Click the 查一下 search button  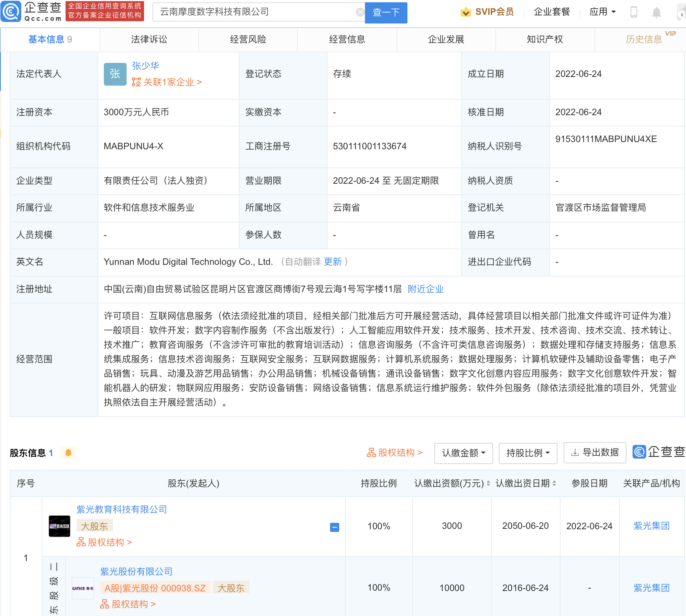pyautogui.click(x=386, y=13)
